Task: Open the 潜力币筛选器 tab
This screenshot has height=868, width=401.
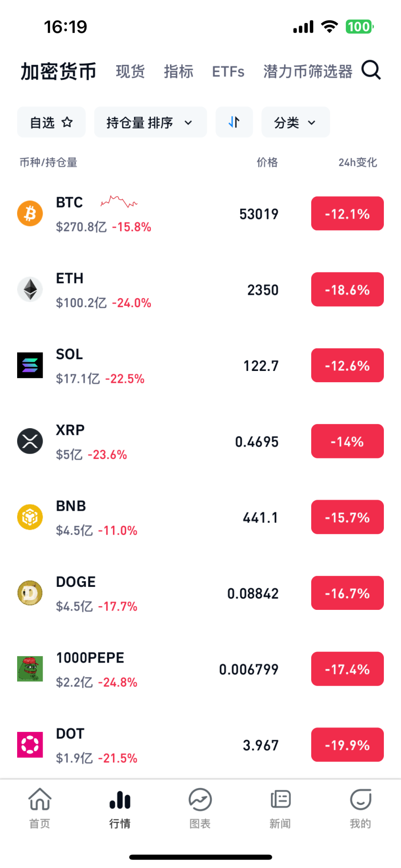Action: tap(308, 71)
